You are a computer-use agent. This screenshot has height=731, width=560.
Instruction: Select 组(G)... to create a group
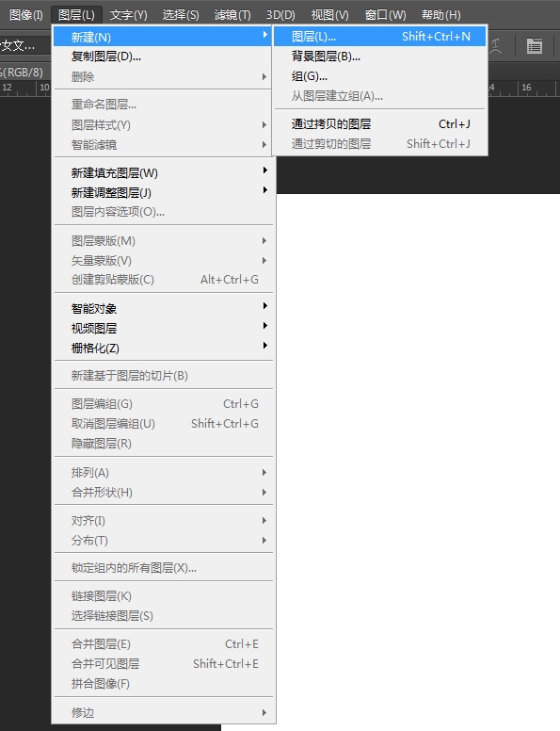(x=379, y=76)
